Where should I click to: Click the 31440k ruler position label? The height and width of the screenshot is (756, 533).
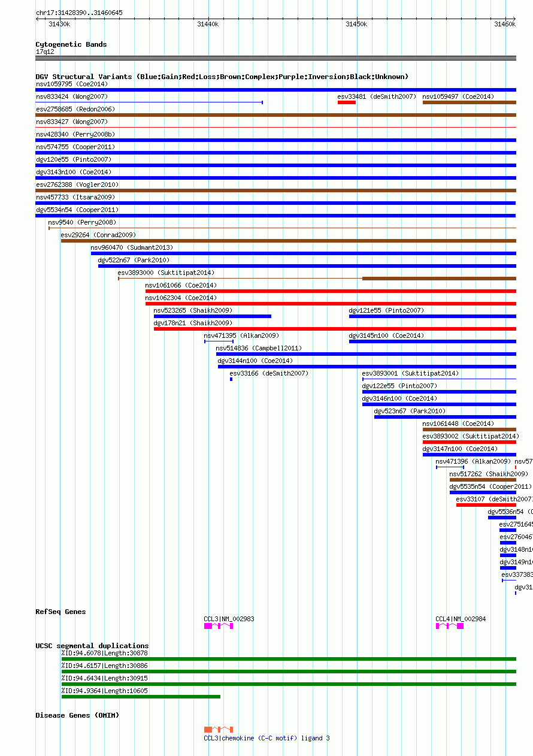(208, 24)
